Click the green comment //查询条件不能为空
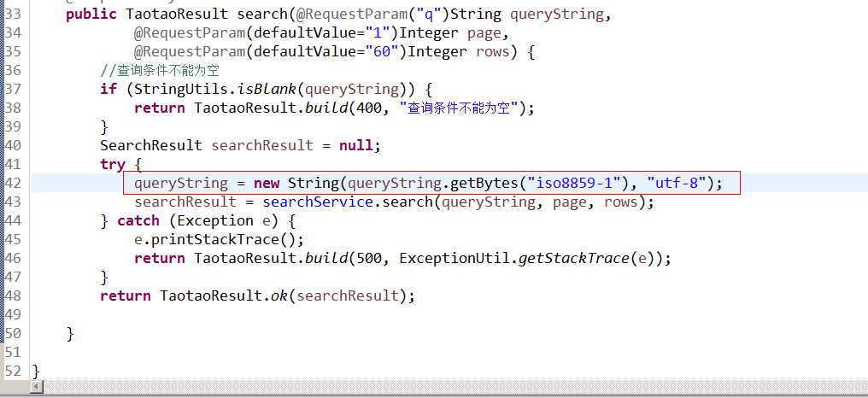 161,70
